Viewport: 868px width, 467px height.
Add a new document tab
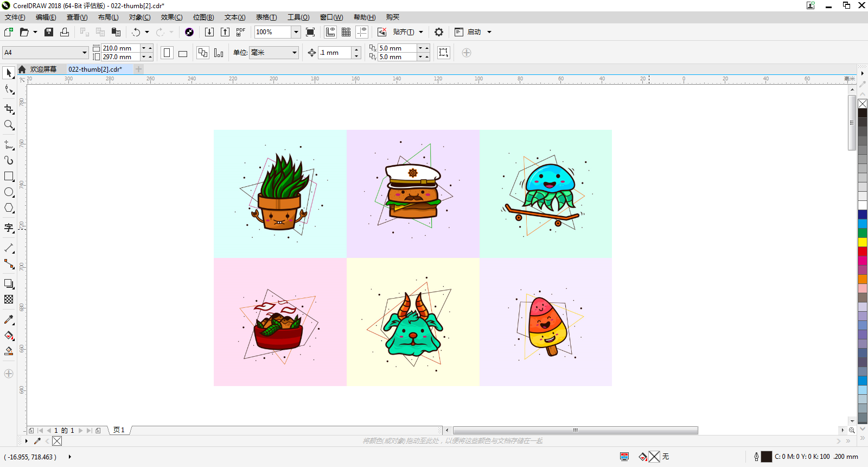click(138, 69)
